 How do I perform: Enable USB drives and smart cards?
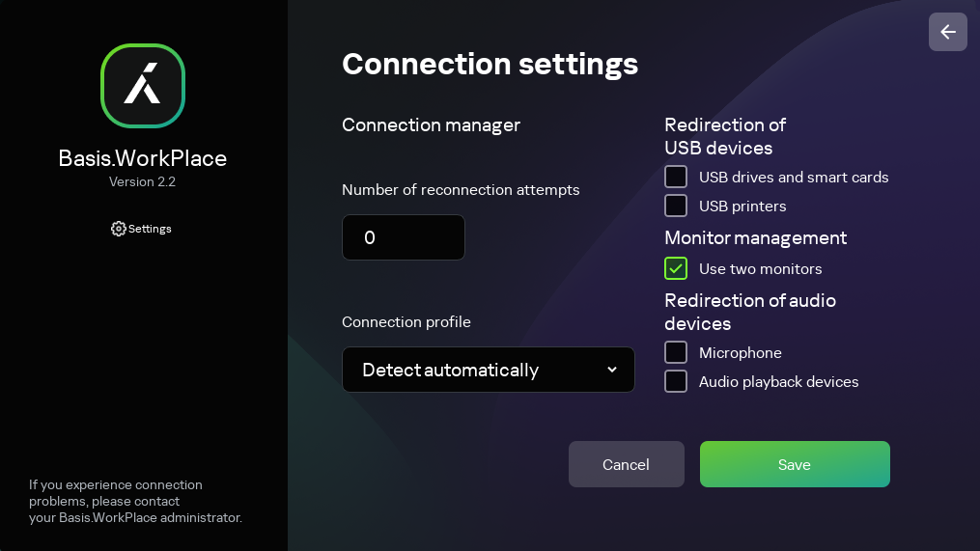click(676, 178)
